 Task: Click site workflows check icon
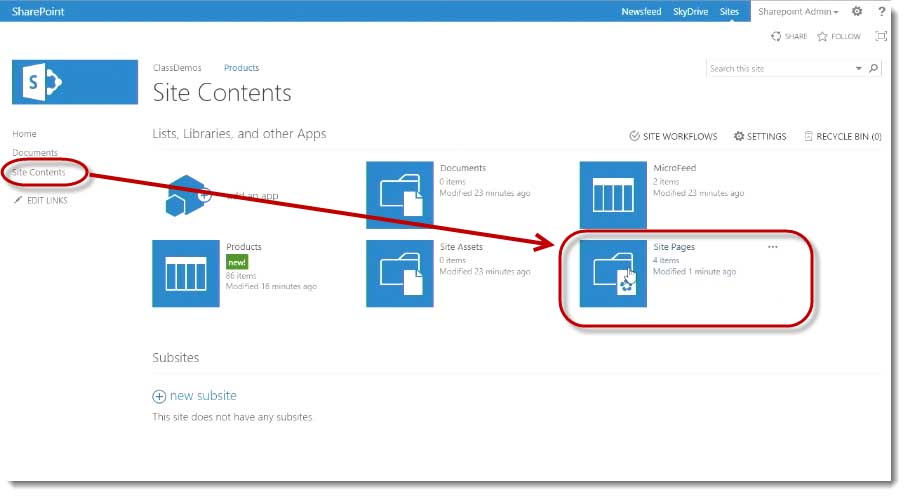[634, 136]
